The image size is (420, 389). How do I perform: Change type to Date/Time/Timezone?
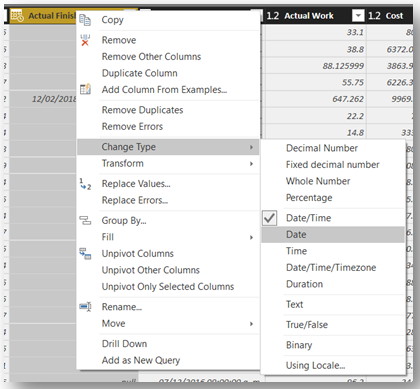tap(333, 268)
